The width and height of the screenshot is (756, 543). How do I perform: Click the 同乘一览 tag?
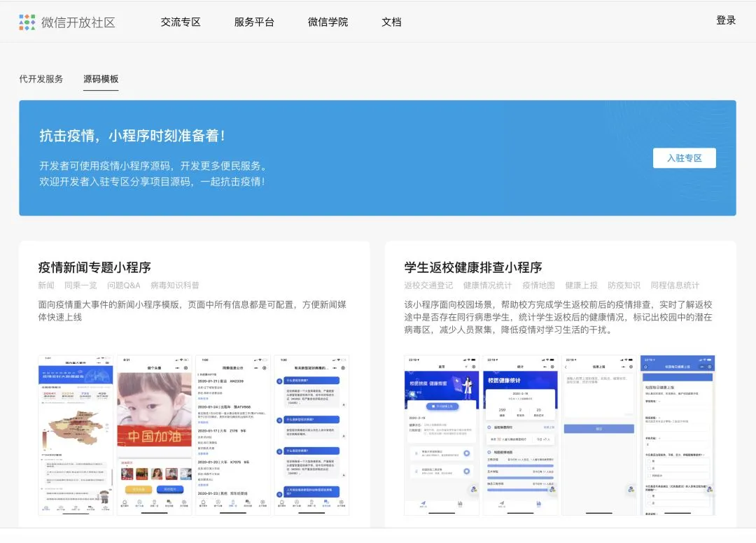(x=80, y=285)
